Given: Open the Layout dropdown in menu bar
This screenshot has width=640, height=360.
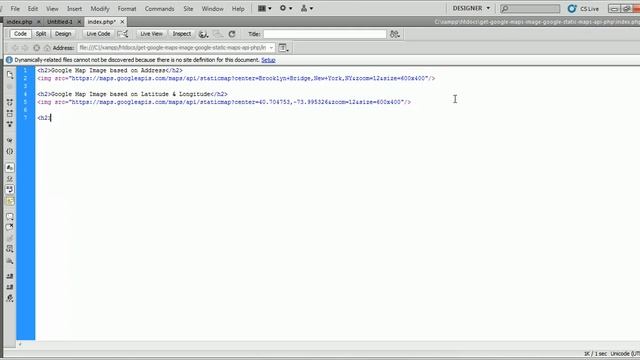Looking at the screenshot, I should 264,8.
